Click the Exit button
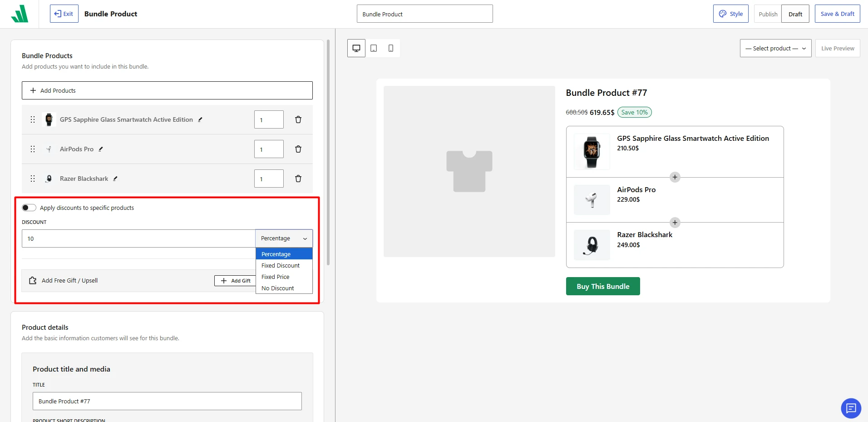Viewport: 868px width, 422px height. coord(64,14)
